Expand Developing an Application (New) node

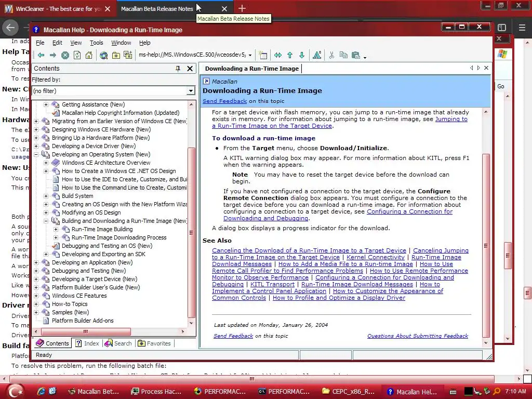coord(36,262)
